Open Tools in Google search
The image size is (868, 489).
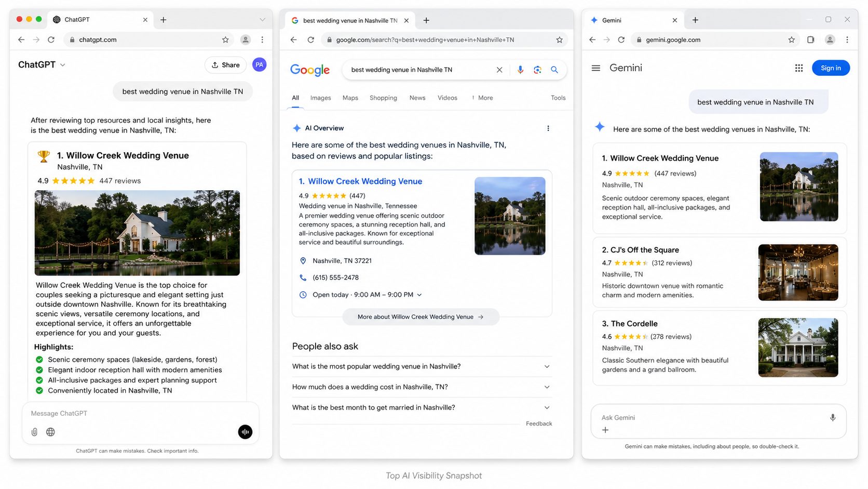point(558,98)
